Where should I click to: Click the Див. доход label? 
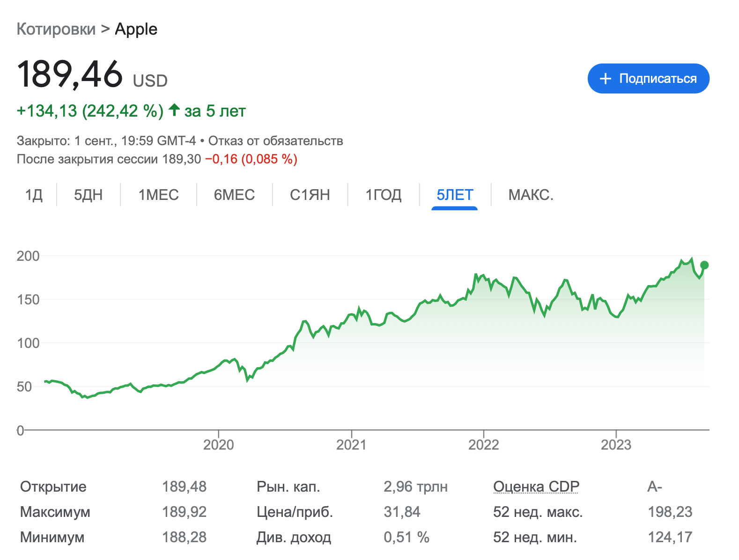[x=294, y=537]
